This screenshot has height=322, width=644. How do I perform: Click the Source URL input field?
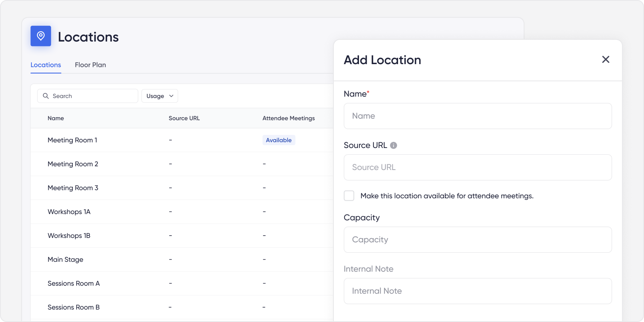tap(478, 167)
